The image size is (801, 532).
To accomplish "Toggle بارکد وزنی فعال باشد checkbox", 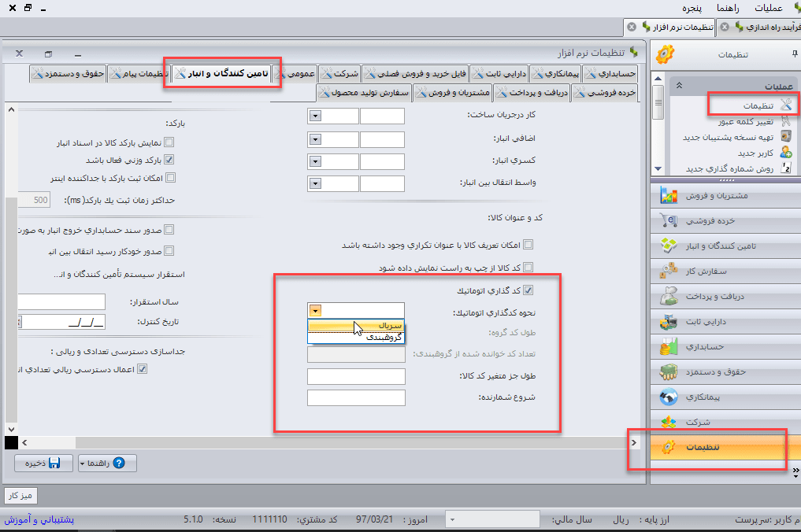I will coord(169,161).
